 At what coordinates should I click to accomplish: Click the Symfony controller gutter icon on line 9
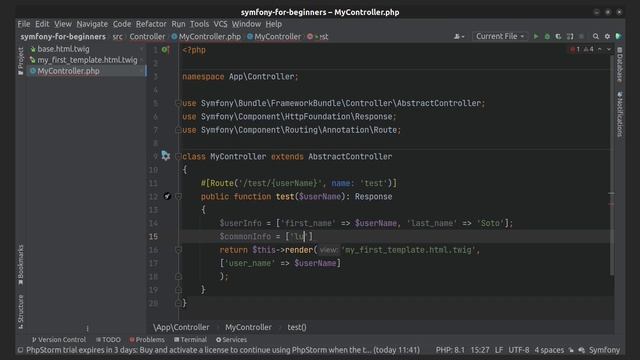tap(165, 156)
